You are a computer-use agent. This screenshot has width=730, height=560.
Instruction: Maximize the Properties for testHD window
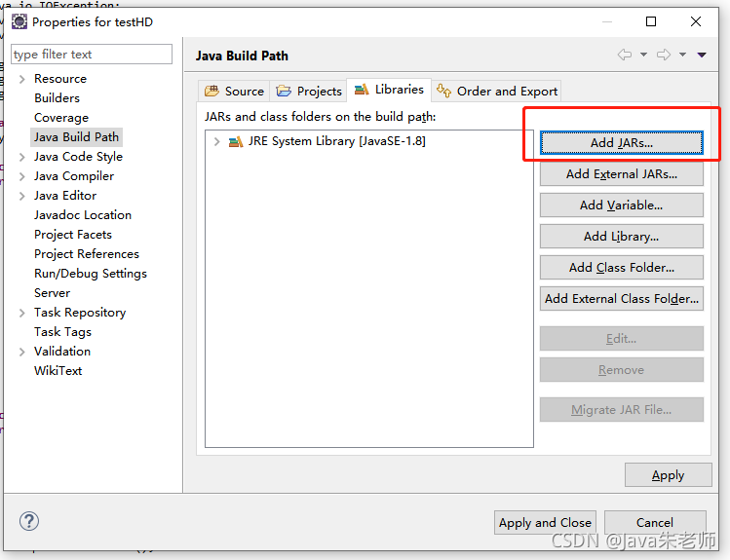pos(651,21)
